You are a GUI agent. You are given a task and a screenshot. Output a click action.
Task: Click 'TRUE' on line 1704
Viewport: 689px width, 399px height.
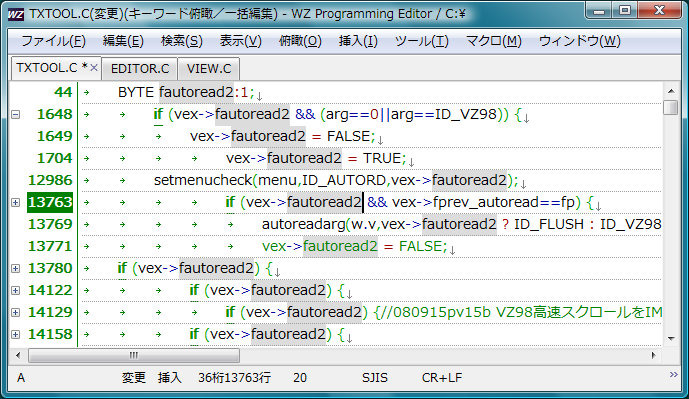[381, 158]
